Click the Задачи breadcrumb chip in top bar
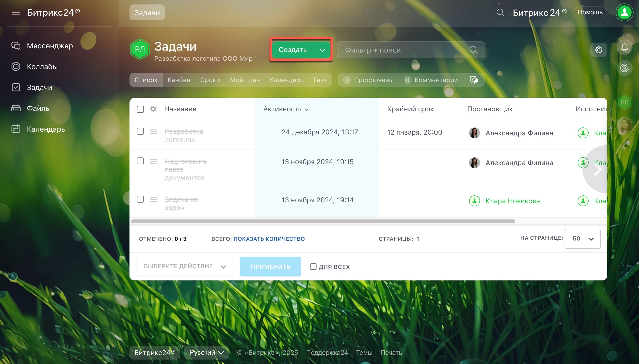Screen dimensions: 639x364 (x=147, y=12)
